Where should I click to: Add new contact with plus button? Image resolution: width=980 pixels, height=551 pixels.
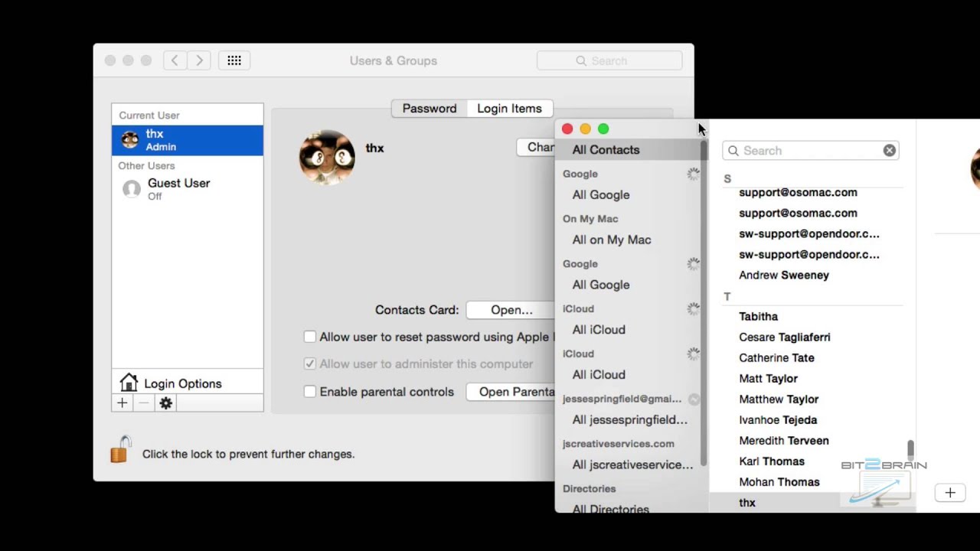click(x=950, y=493)
